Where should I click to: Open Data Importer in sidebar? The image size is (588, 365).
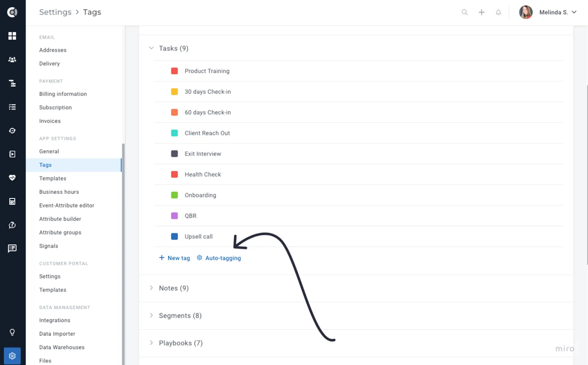(x=57, y=334)
